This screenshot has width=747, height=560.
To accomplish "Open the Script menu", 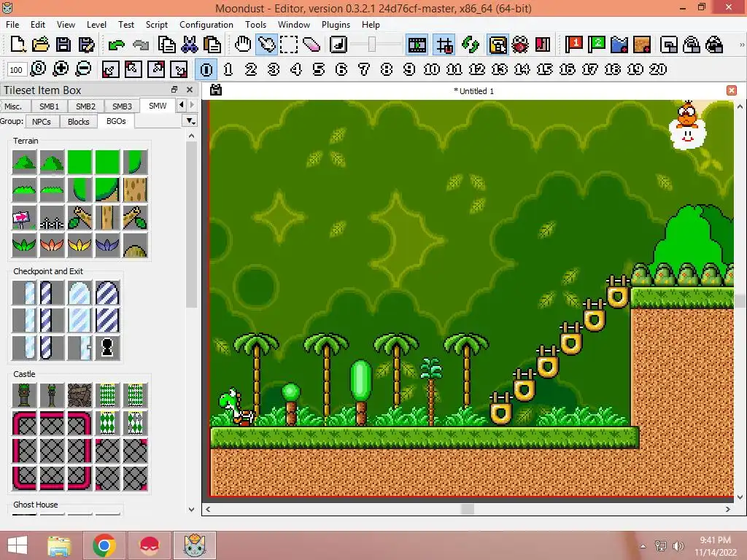I will (156, 24).
